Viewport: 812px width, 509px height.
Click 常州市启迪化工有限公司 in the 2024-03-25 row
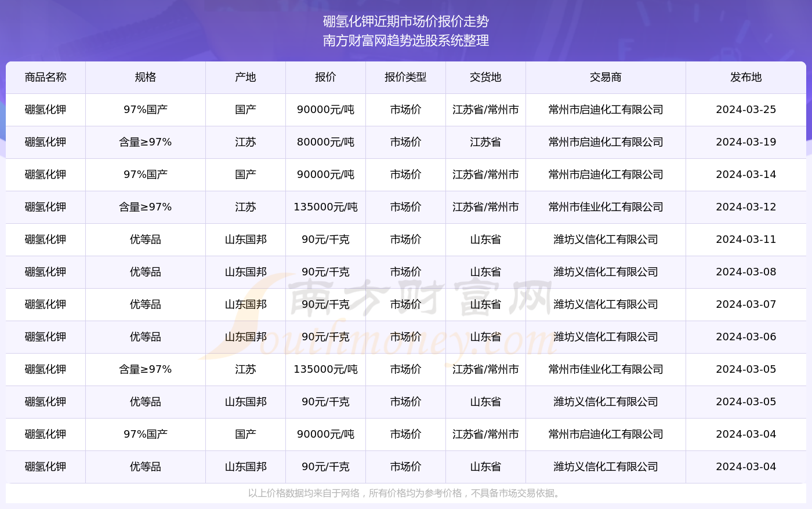point(606,110)
